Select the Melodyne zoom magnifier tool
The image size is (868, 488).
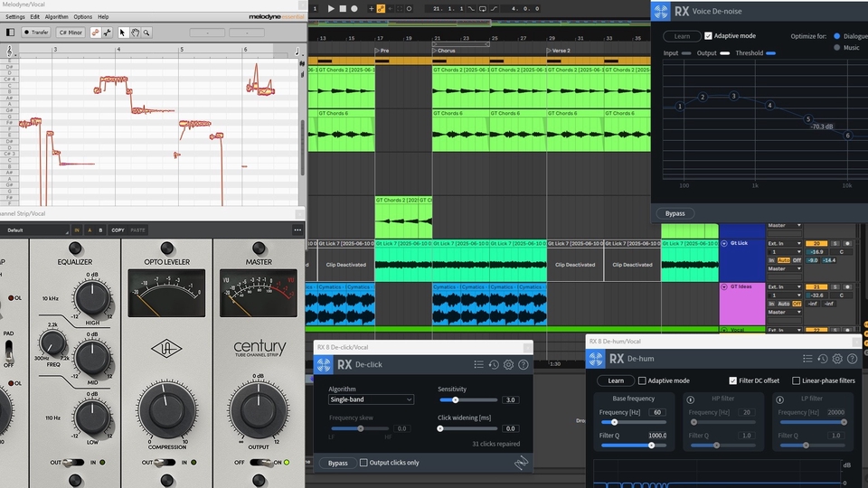point(146,33)
